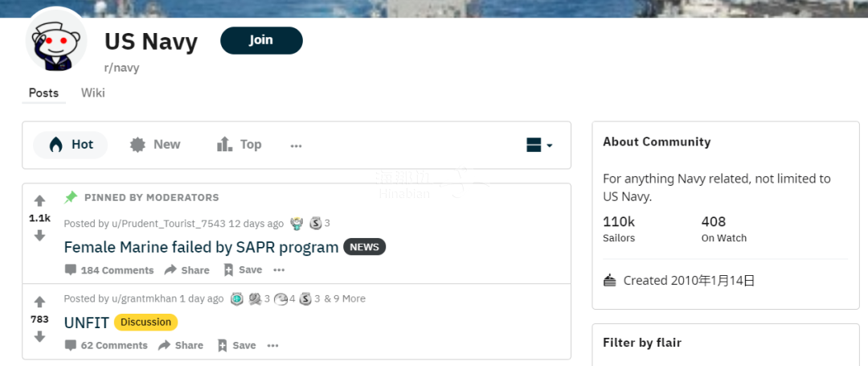Filter by the yellow Discussion flair
This screenshot has height=366, width=868.
pyautogui.click(x=146, y=322)
